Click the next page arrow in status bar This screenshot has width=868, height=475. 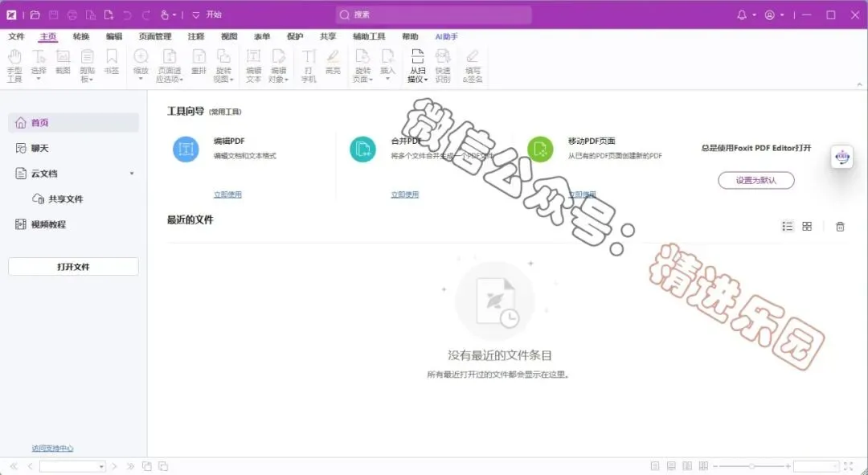[x=114, y=466]
